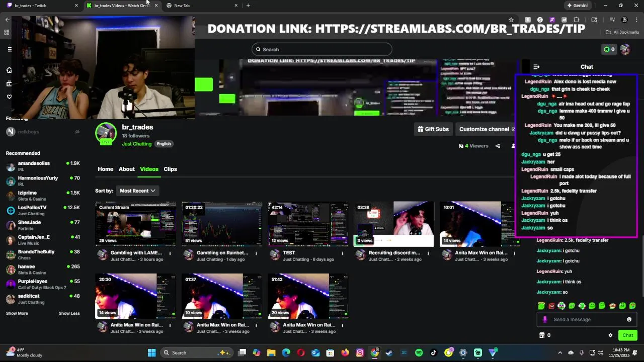The height and width of the screenshot is (362, 644).
Task: Click the Send a message input
Action: click(x=586, y=319)
